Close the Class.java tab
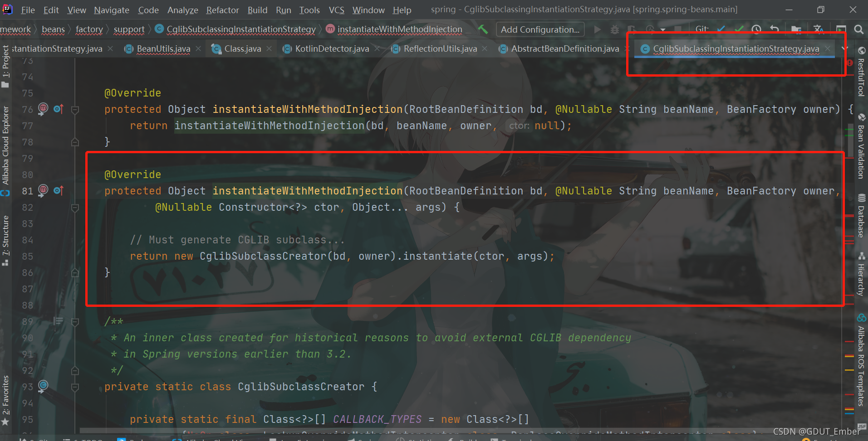 click(270, 48)
